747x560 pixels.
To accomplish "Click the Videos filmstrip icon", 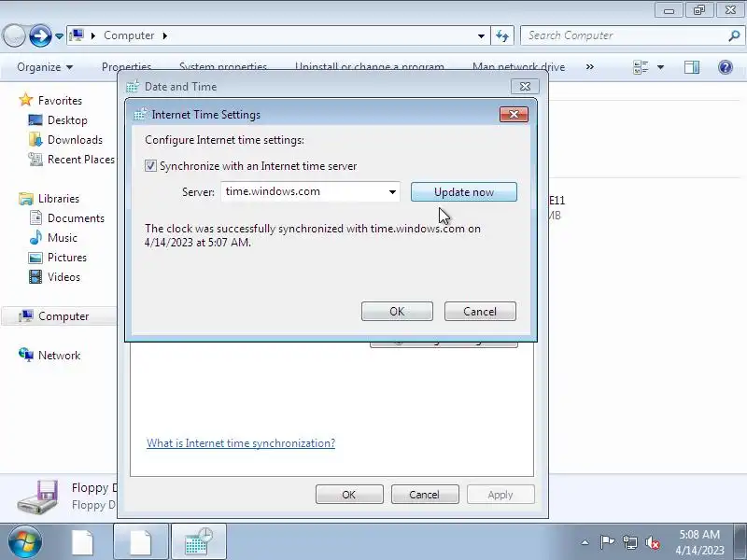I will pos(35,277).
